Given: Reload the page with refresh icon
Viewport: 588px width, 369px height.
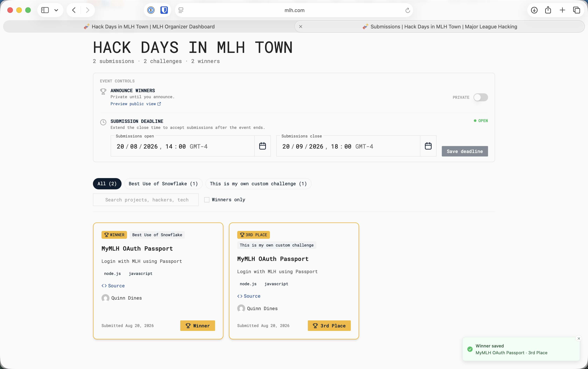Looking at the screenshot, I should pyautogui.click(x=407, y=10).
